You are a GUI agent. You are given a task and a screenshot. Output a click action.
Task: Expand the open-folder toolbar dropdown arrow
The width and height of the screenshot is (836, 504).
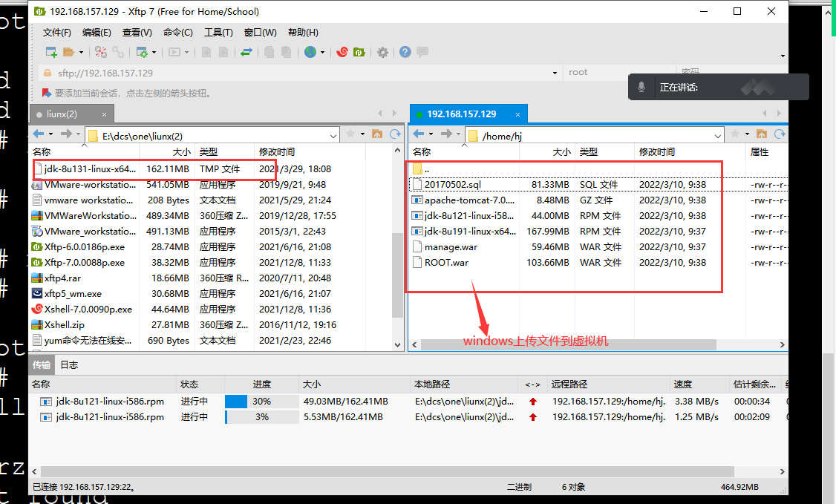point(81,52)
